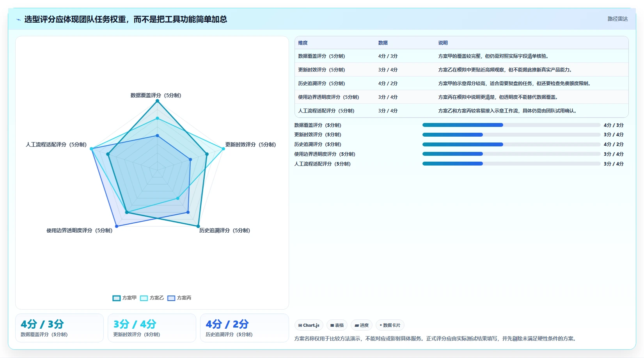Click progress list label 使用边界透明度评分（5分制）
This screenshot has height=358, width=644.
325,154
